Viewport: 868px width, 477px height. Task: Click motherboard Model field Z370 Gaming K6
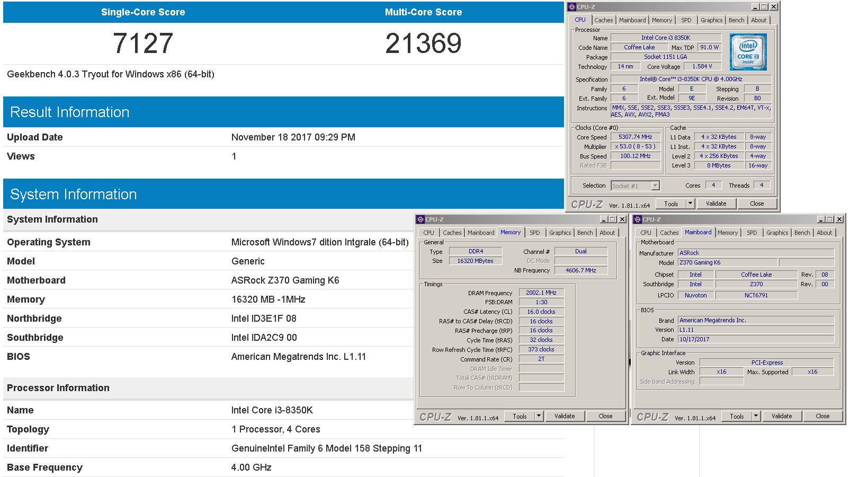click(728, 262)
